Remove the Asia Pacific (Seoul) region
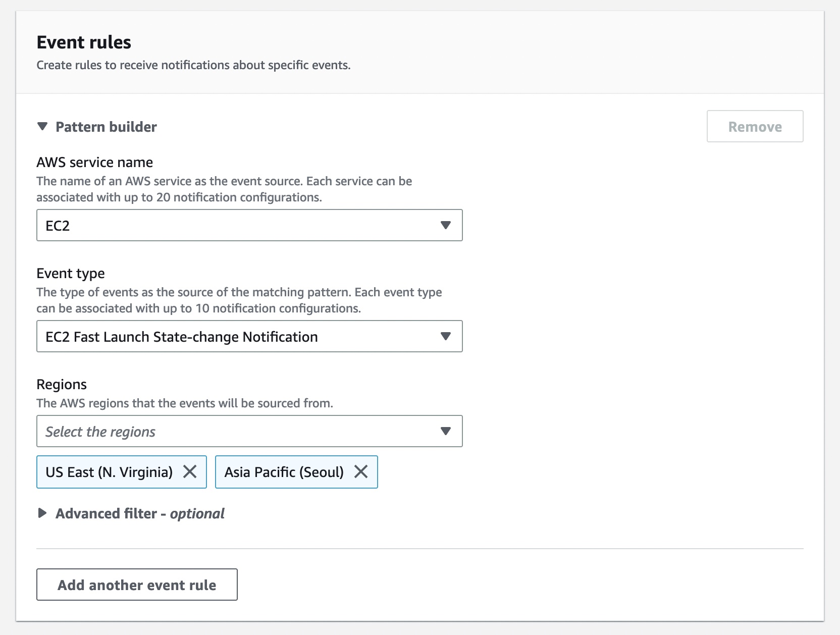This screenshot has width=840, height=635. click(361, 472)
